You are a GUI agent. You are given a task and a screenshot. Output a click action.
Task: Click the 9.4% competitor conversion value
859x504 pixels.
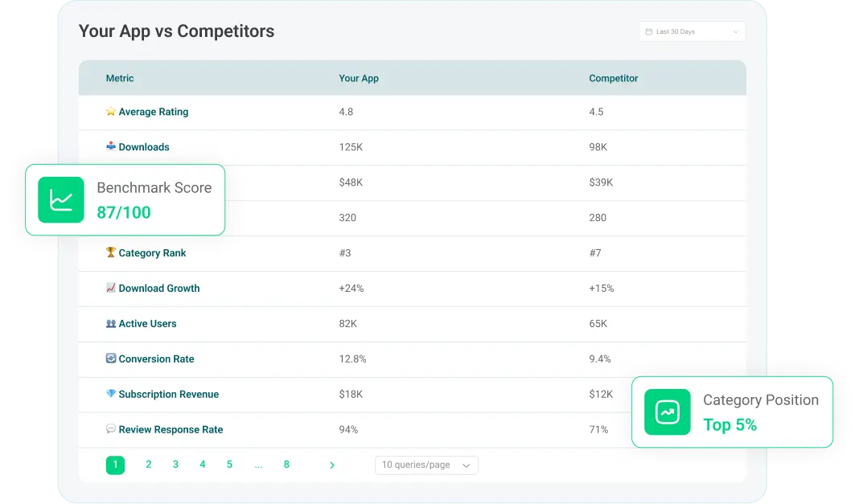click(x=600, y=359)
